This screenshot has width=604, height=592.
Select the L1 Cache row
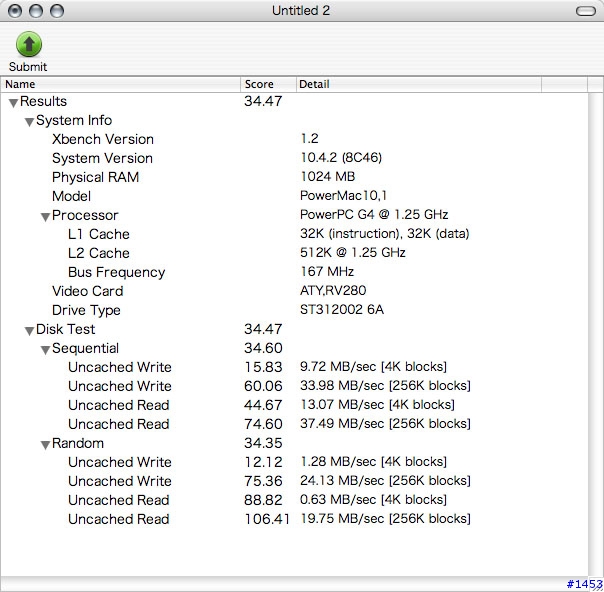(x=294, y=234)
